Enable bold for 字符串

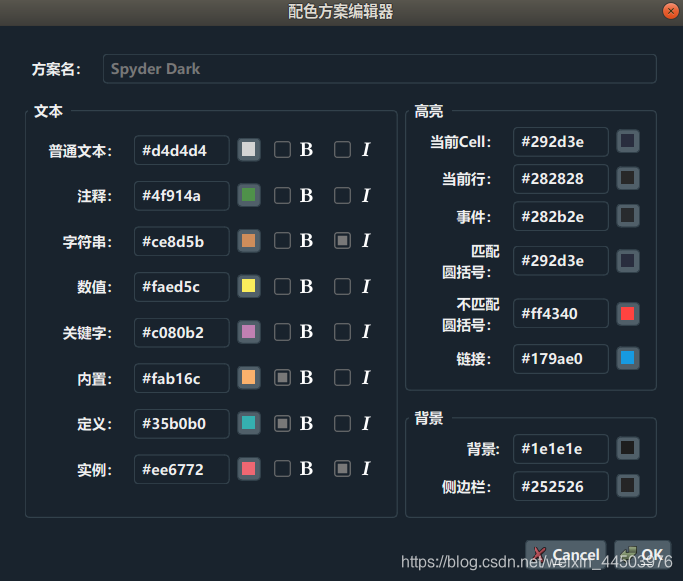click(x=282, y=240)
